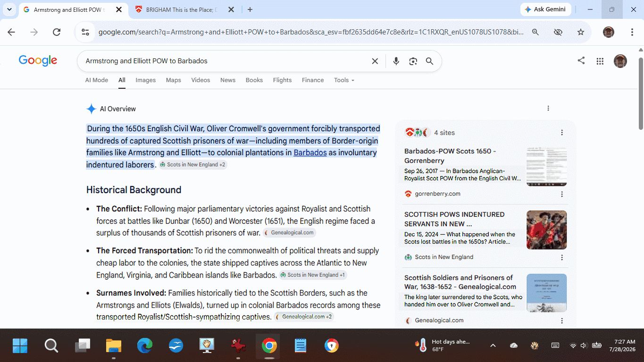Open options for Scots in New England source
The height and width of the screenshot is (362, 644).
(562, 257)
